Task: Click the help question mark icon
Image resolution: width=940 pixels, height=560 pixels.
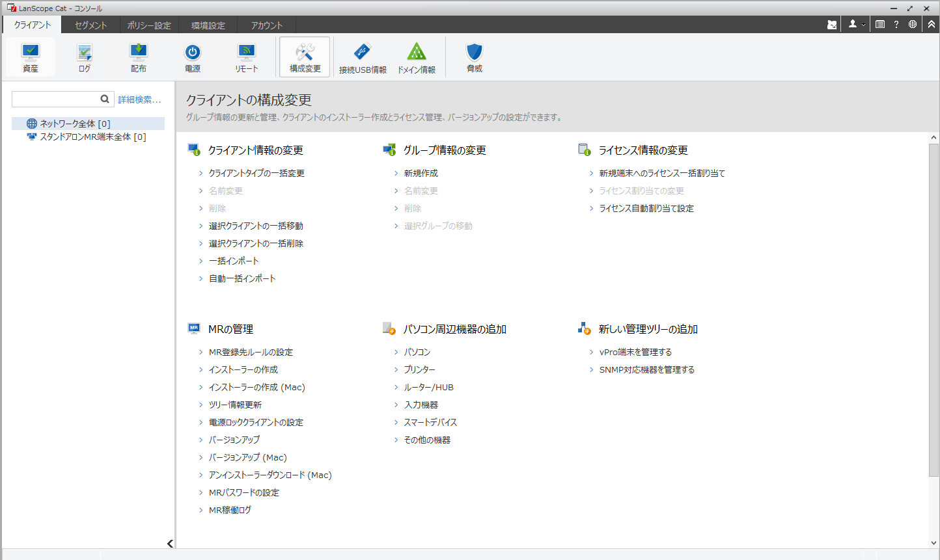Action: click(x=896, y=24)
